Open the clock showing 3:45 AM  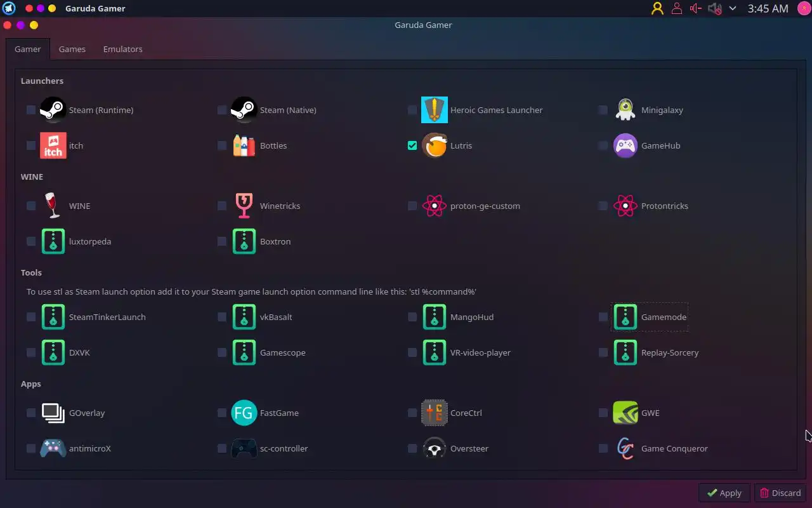768,8
